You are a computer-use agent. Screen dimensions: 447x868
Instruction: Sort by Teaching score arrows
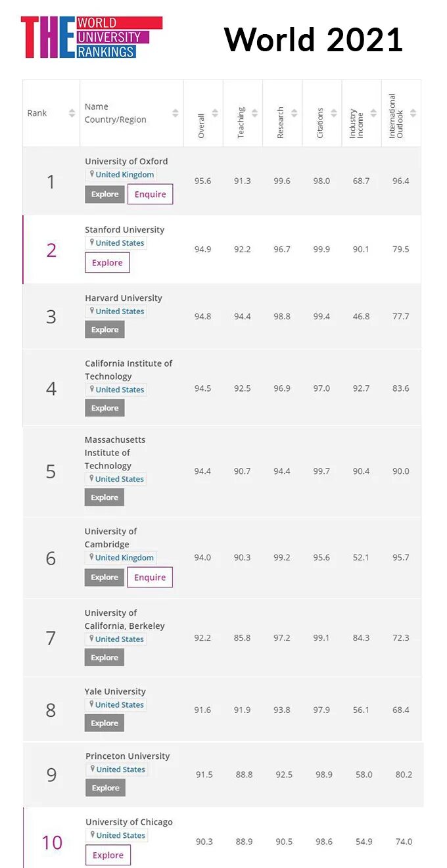click(254, 113)
